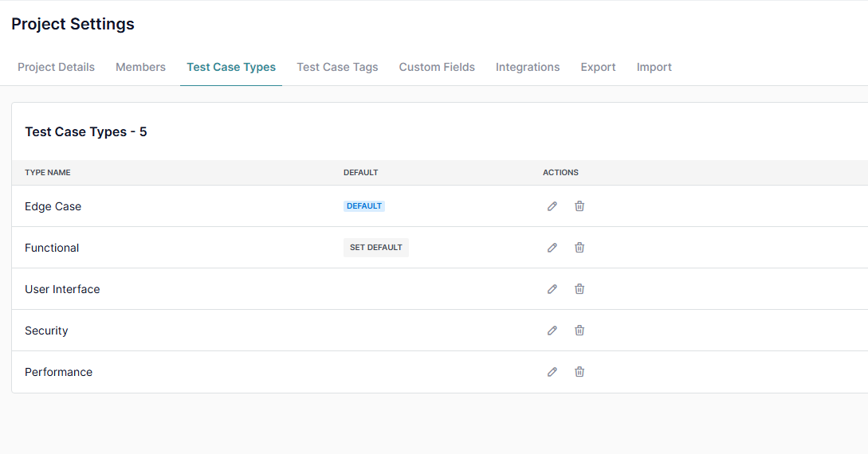Image resolution: width=868 pixels, height=454 pixels.
Task: Click the Performance type name
Action: pos(59,372)
